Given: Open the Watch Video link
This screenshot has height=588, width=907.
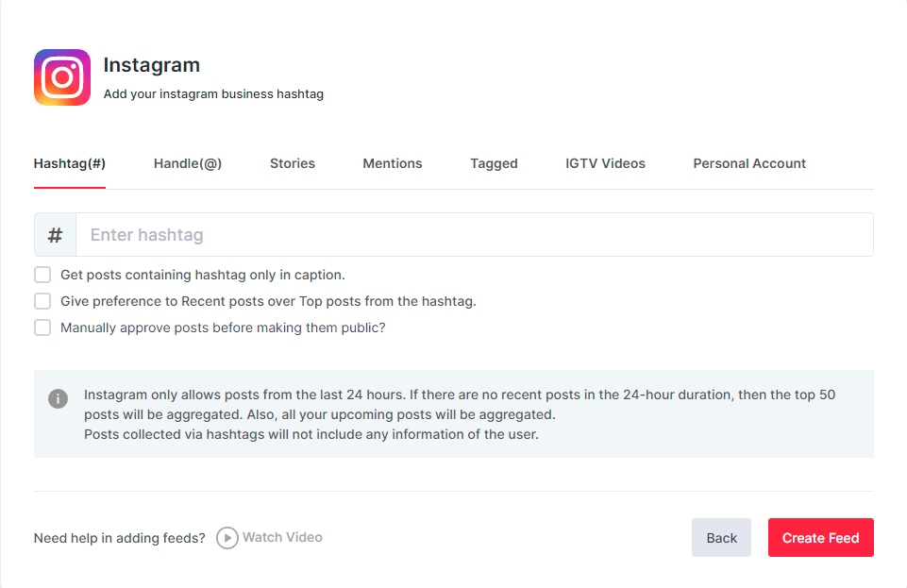Looking at the screenshot, I should [x=281, y=537].
